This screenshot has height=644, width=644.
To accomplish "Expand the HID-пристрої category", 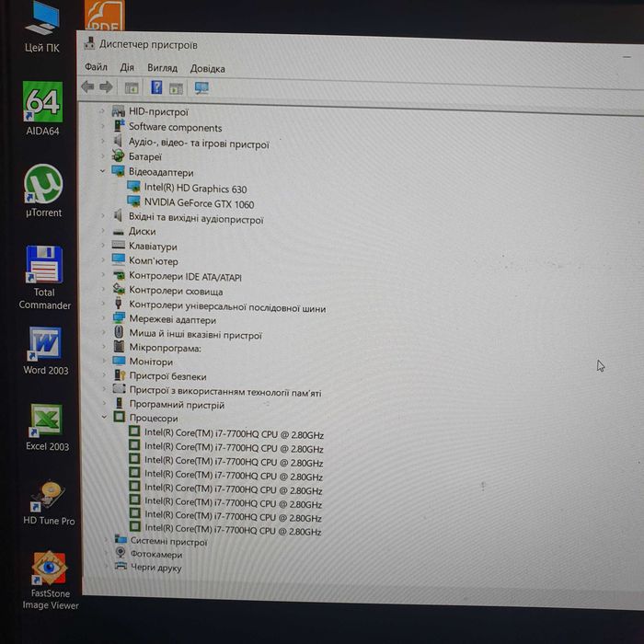I will point(102,110).
